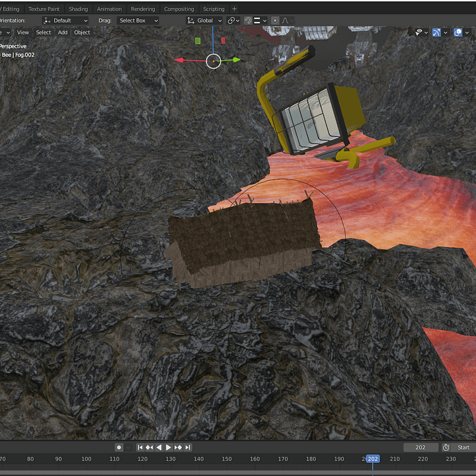Click the transform orientation axes icon
The height and width of the screenshot is (476, 476).
point(190,20)
